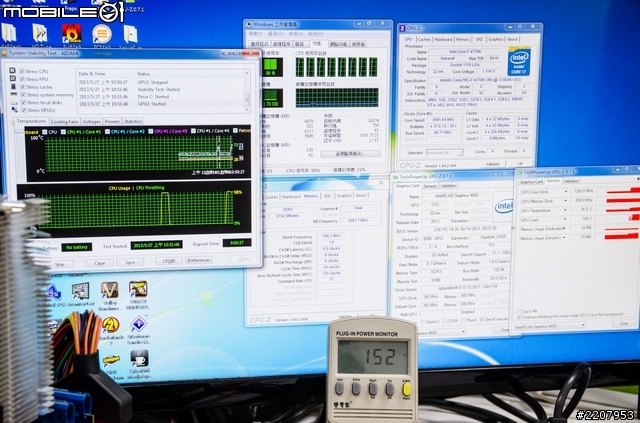640x423 pixels.
Task: Click the GPU-Z Graphics Card window title bar icon
Action: pos(395,177)
